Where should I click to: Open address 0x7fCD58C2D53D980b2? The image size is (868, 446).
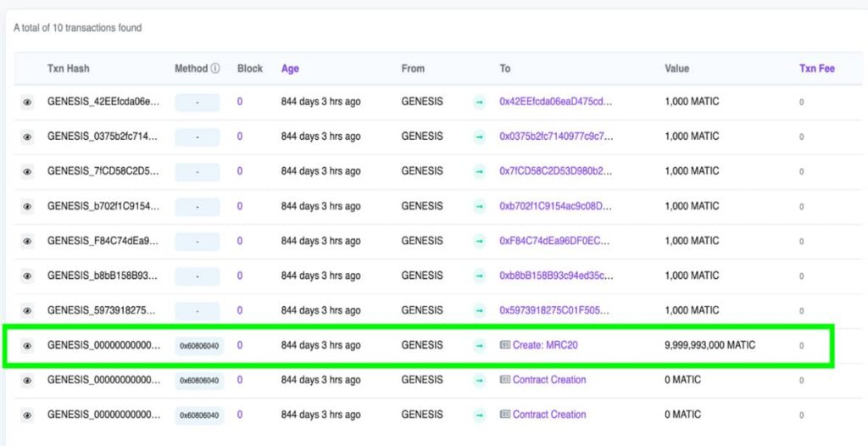556,171
